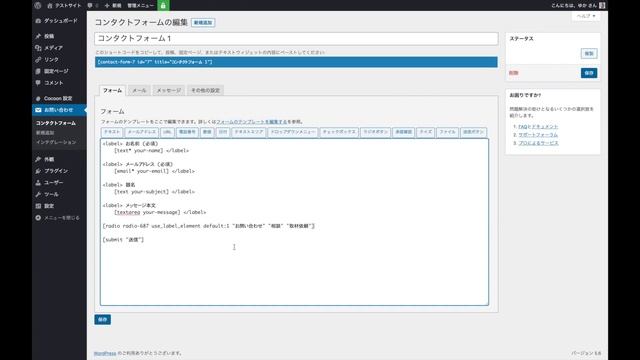Viewport: 640px width, 360px height.
Task: Click the green padlock icon in admin bar
Action: tap(163, 5)
